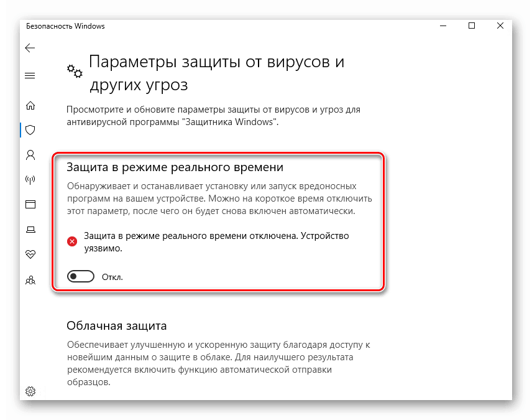The width and height of the screenshot is (532, 420).
Task: Go back with the arrow button
Action: point(30,48)
